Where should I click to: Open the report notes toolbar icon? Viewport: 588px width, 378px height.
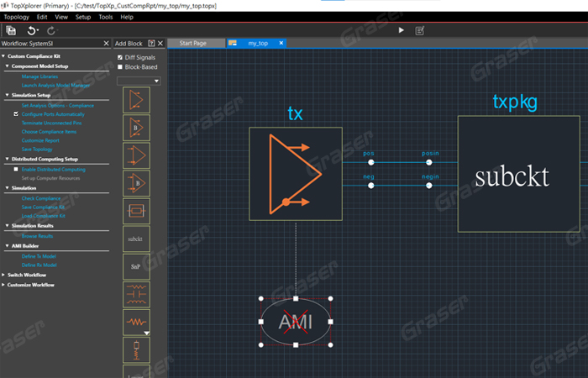point(420,30)
